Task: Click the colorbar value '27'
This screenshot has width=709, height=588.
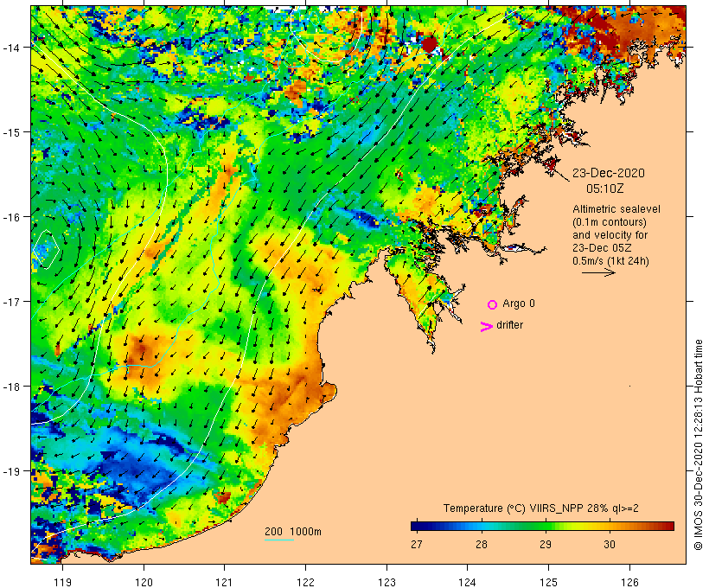Action: (417, 545)
